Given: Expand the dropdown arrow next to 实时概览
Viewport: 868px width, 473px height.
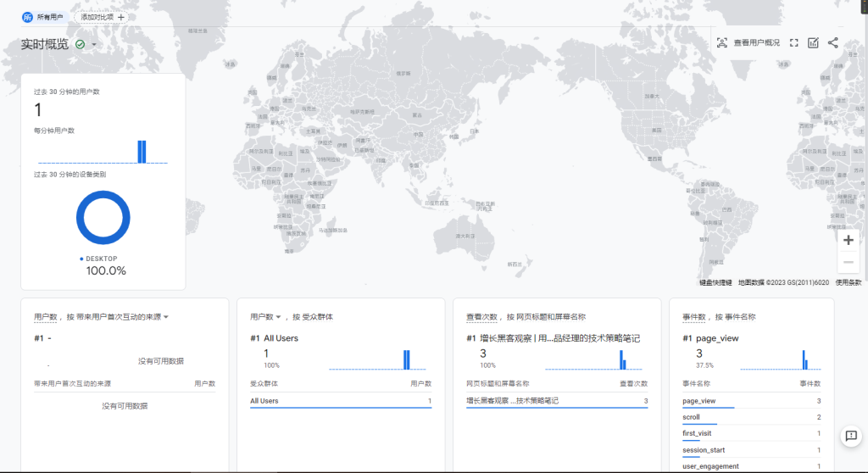Looking at the screenshot, I should pos(94,45).
